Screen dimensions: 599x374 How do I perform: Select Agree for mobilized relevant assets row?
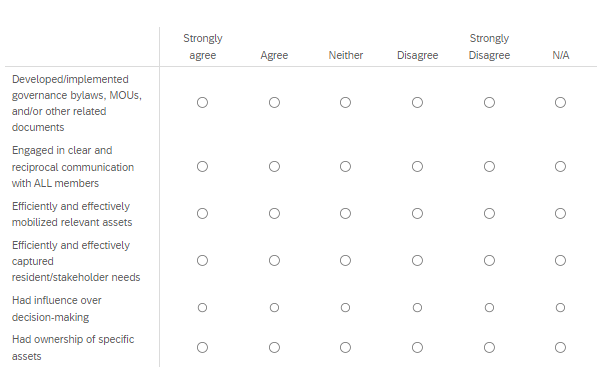pyautogui.click(x=274, y=214)
